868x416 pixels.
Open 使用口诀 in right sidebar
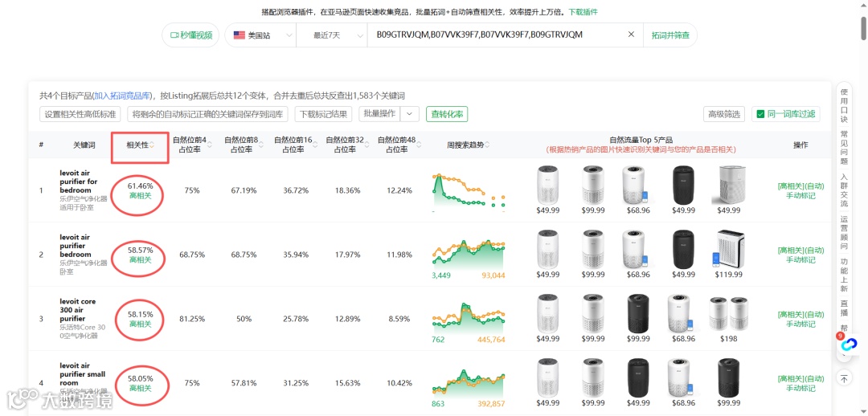click(844, 106)
